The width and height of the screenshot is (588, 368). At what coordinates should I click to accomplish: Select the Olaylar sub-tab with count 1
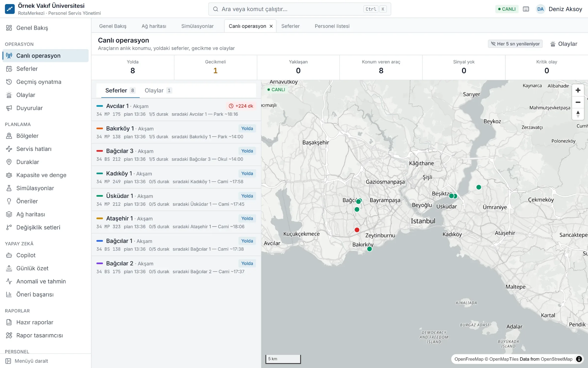click(x=158, y=91)
